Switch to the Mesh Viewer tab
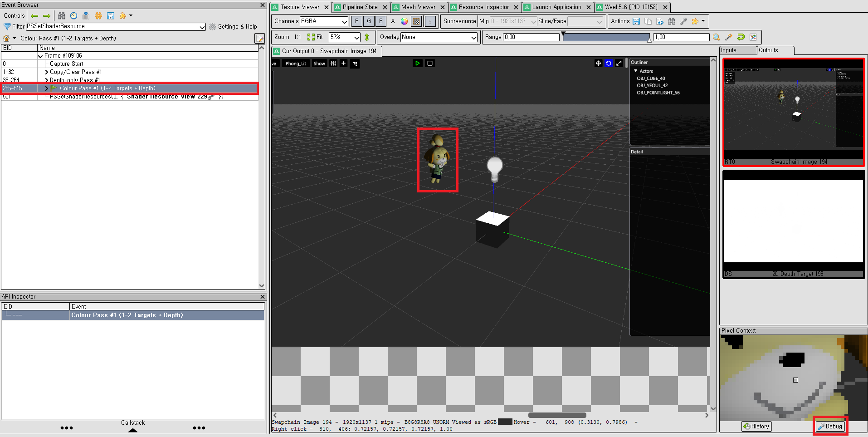The height and width of the screenshot is (437, 868). [418, 7]
